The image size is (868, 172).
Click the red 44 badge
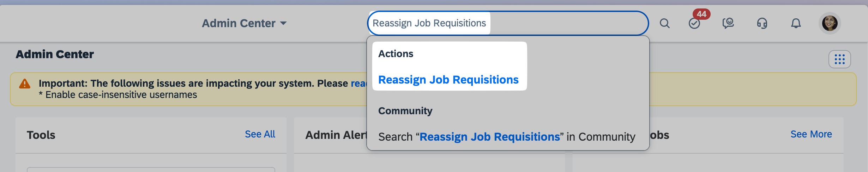pyautogui.click(x=701, y=14)
